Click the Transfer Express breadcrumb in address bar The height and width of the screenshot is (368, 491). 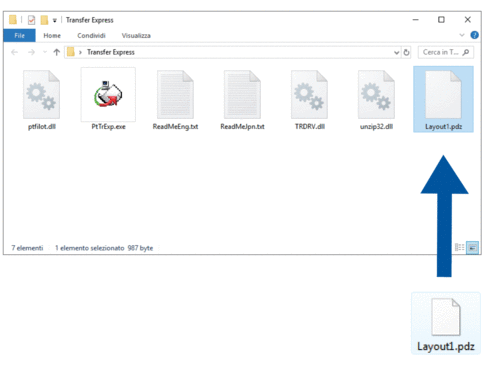(111, 52)
